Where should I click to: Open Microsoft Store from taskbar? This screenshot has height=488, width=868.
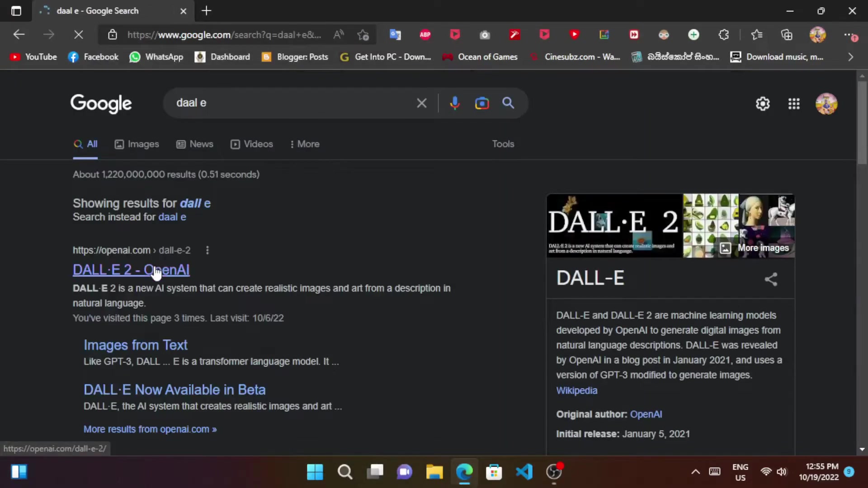pos(494,472)
